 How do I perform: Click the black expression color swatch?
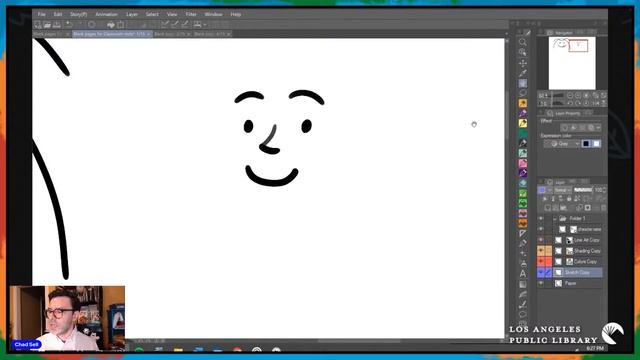[x=586, y=144]
